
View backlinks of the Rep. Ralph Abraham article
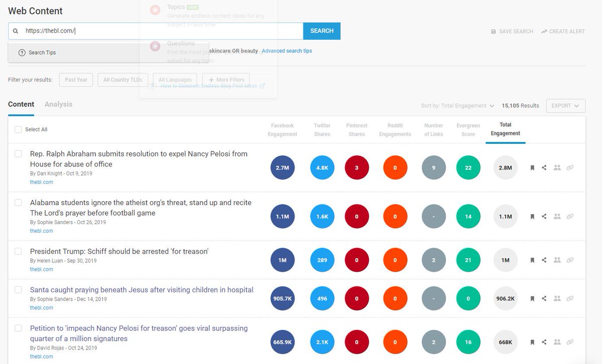click(x=570, y=168)
